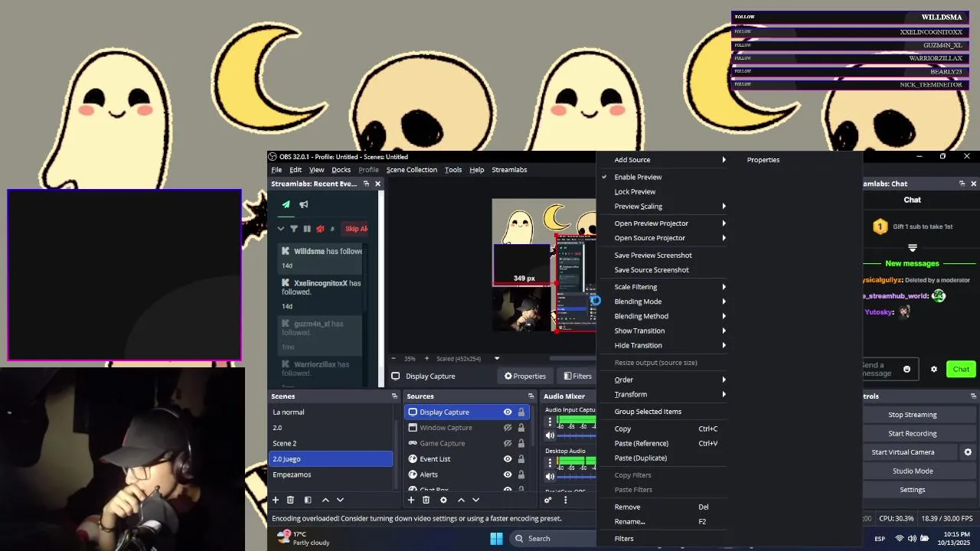The width and height of the screenshot is (980, 551).
Task: Delete the selected source with the trash icon
Action: point(426,500)
